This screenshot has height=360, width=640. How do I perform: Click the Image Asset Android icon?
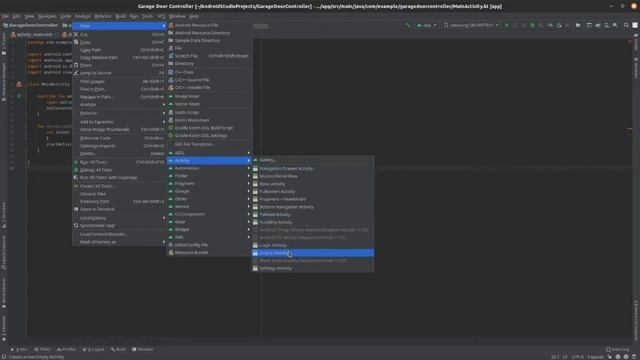(x=171, y=96)
